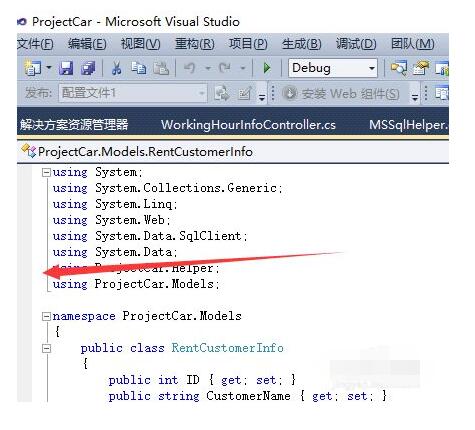
Task: Click RentCustomerInfo in the class declaration
Action: point(228,348)
